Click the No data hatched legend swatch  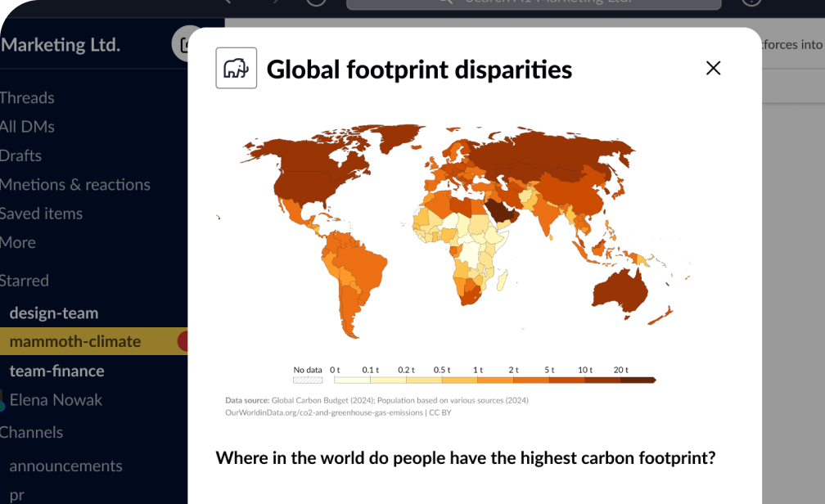point(307,380)
